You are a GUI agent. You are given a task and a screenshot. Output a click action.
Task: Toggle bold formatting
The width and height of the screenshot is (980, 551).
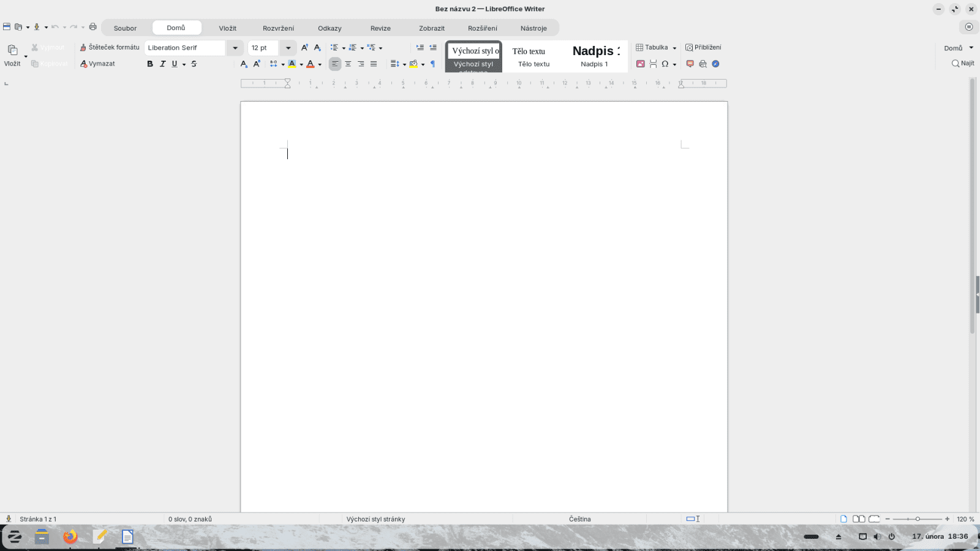click(150, 64)
